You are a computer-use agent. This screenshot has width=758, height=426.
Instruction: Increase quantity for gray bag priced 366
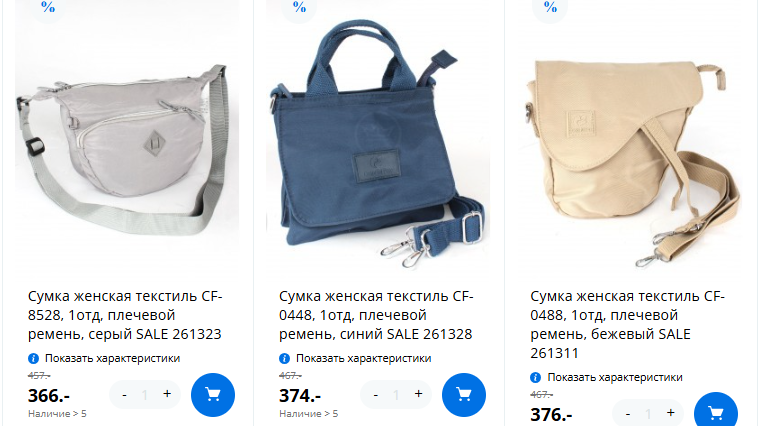pos(167,394)
